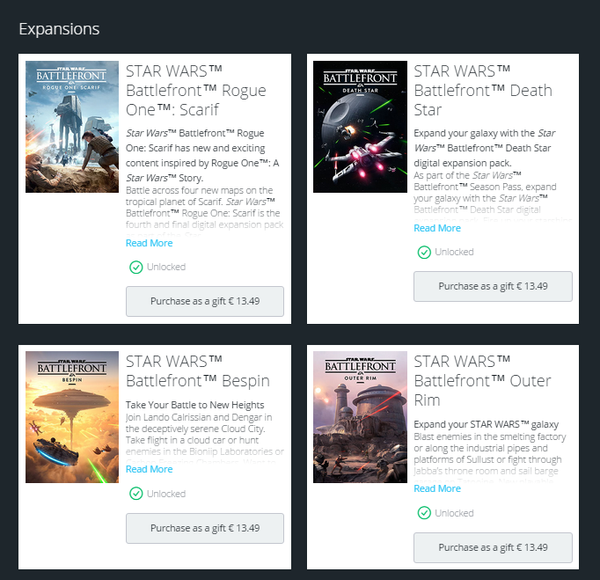Image resolution: width=600 pixels, height=580 pixels.
Task: Open the Bespin expansion cover art
Action: coord(72,417)
